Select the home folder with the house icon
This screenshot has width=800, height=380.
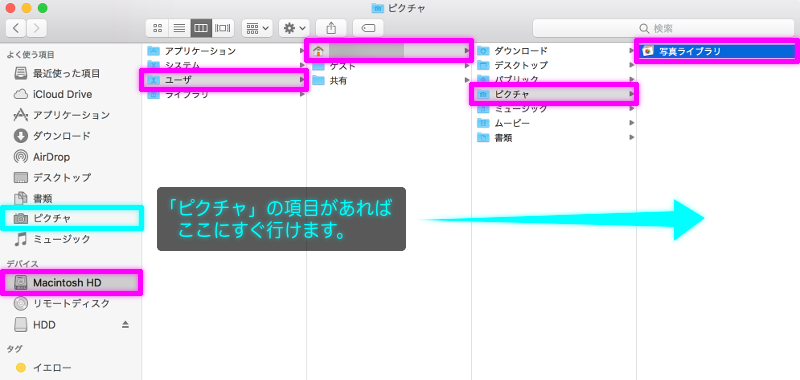pos(390,51)
